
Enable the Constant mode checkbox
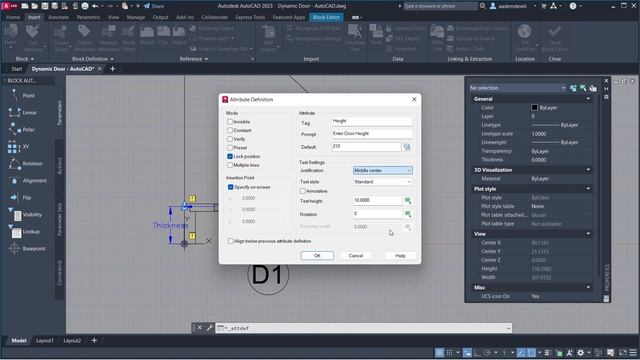pyautogui.click(x=230, y=130)
